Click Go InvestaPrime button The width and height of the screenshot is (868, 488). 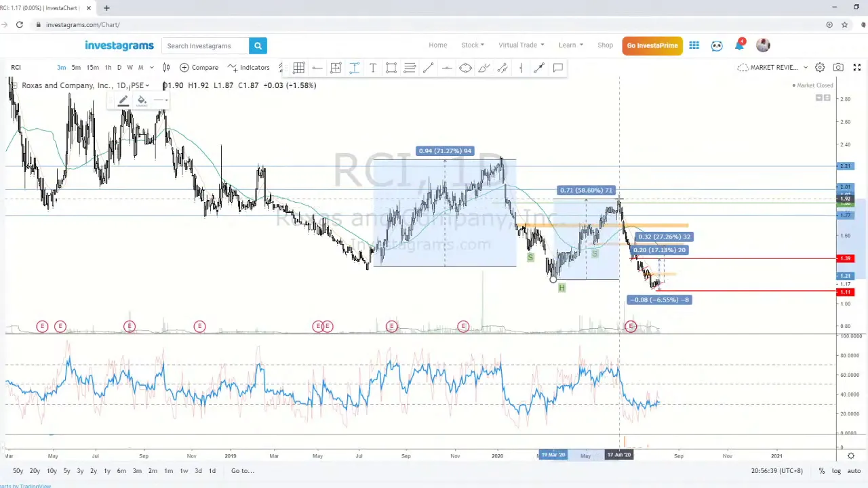click(652, 45)
